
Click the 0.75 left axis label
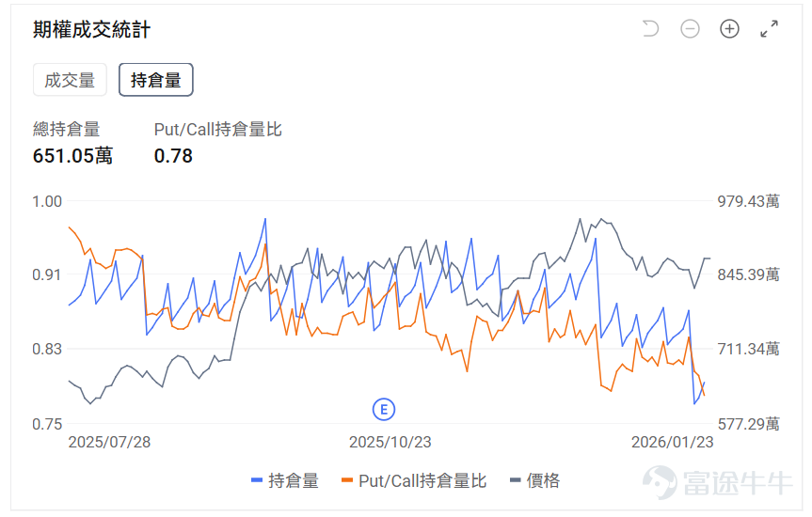[47, 424]
